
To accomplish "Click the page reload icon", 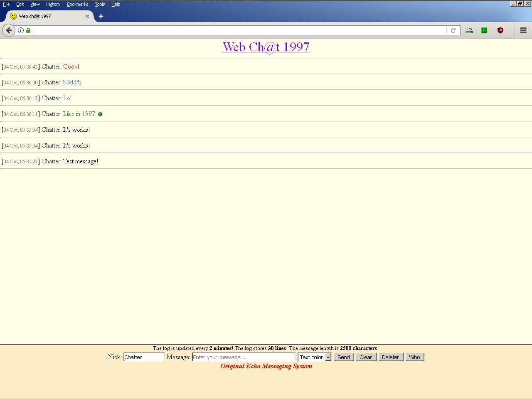I will point(453,30).
